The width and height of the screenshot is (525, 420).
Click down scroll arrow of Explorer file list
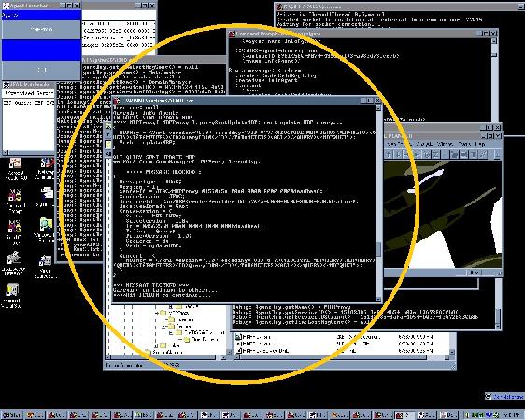tap(452, 352)
